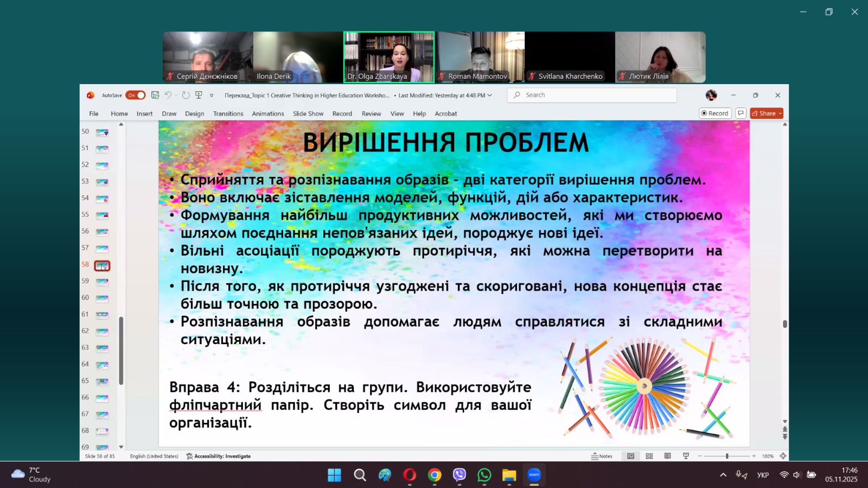
Task: Switch to Slide Sorter view
Action: (649, 456)
